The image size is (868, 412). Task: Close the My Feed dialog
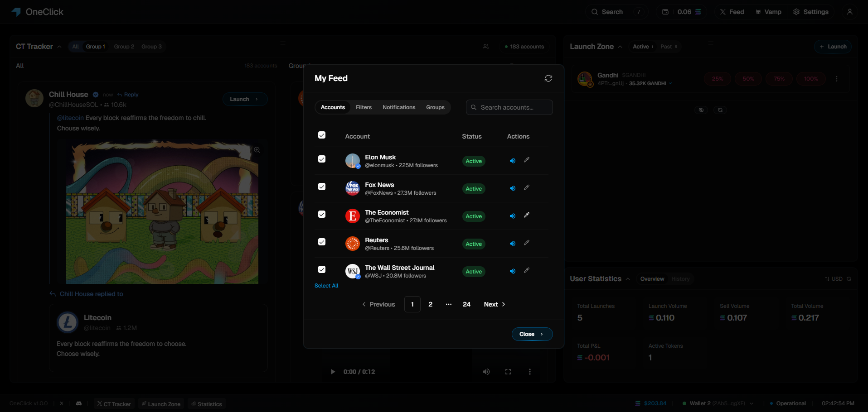tap(532, 334)
